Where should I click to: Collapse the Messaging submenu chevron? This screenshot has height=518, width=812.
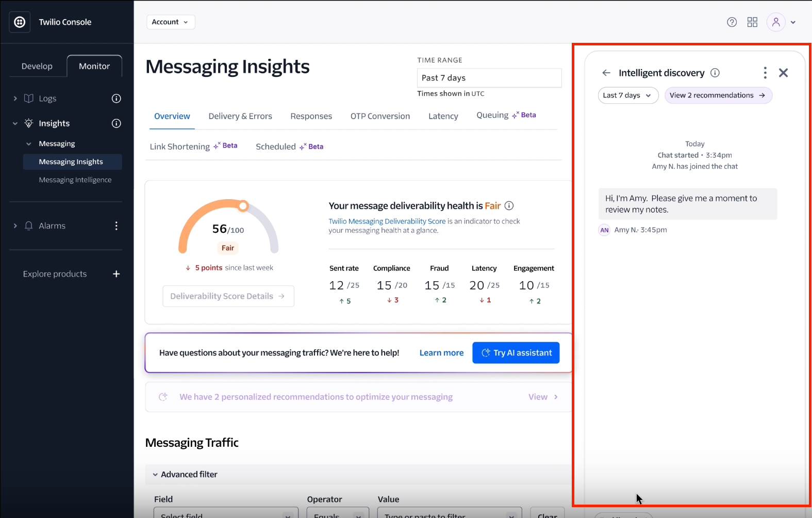click(28, 144)
